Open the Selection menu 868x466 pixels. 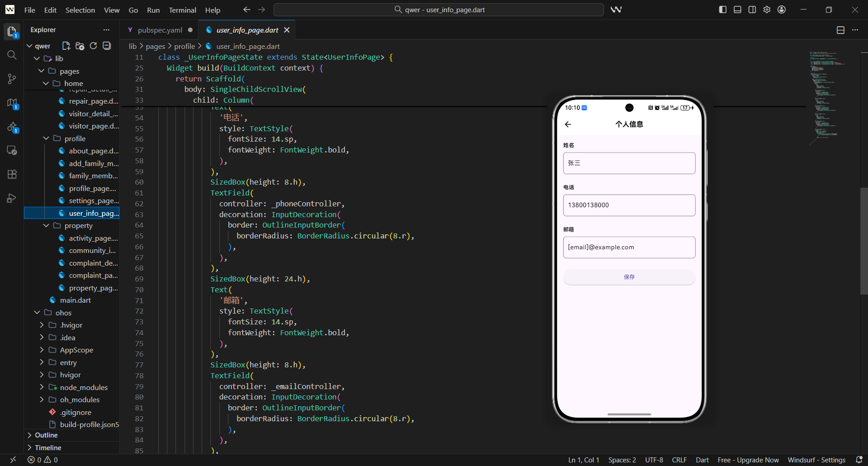(80, 10)
